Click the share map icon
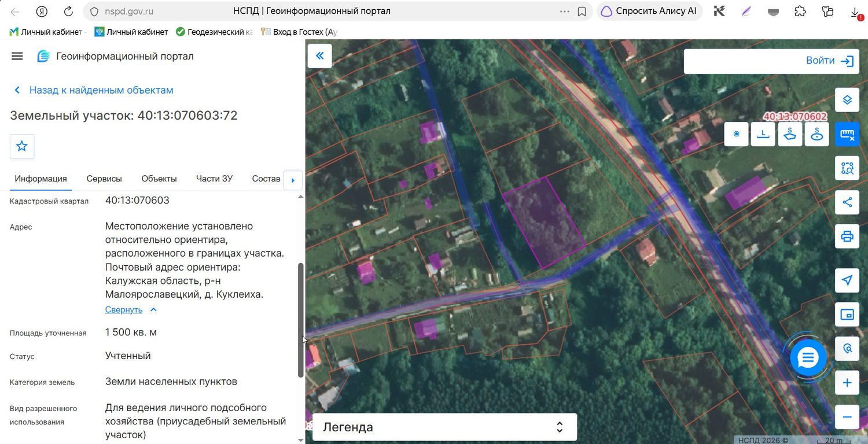The height and width of the screenshot is (444, 868). pyautogui.click(x=847, y=202)
